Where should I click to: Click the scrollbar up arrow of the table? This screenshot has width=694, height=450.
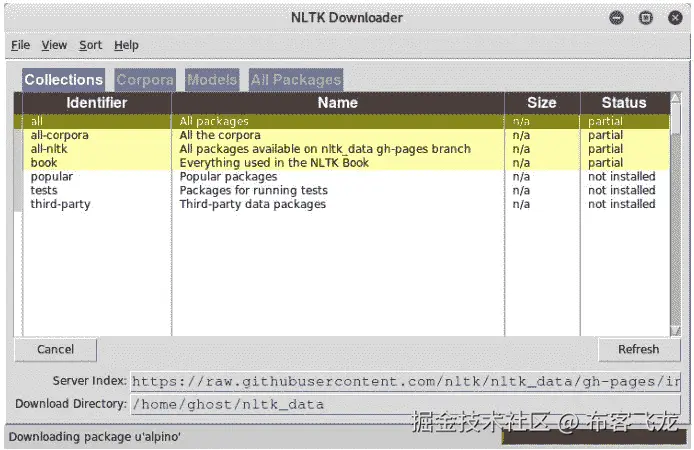(675, 98)
